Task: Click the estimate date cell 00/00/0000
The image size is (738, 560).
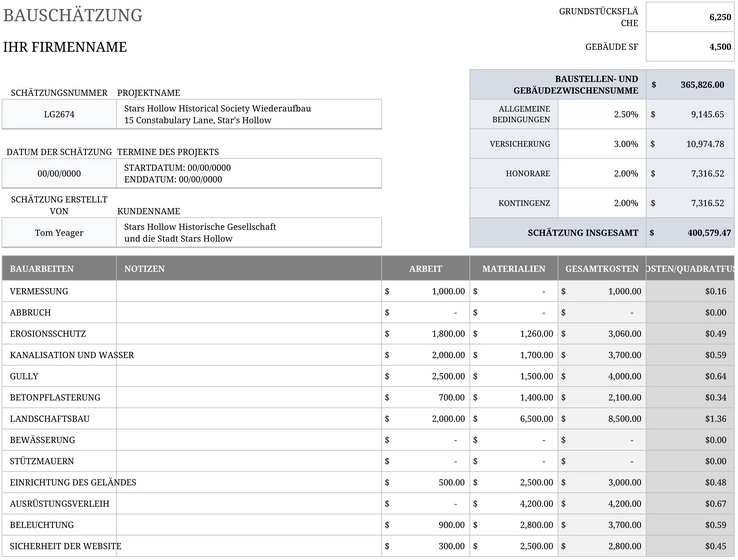Action: click(59, 173)
